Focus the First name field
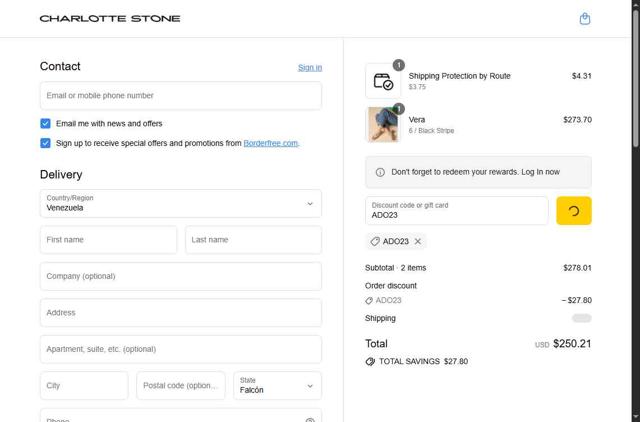This screenshot has width=640, height=422. point(109,240)
